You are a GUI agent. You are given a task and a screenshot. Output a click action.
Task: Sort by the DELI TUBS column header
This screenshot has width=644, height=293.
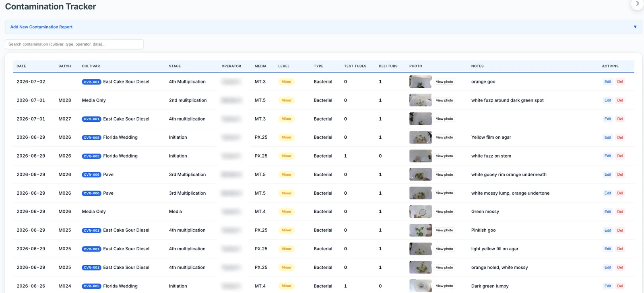tap(388, 66)
